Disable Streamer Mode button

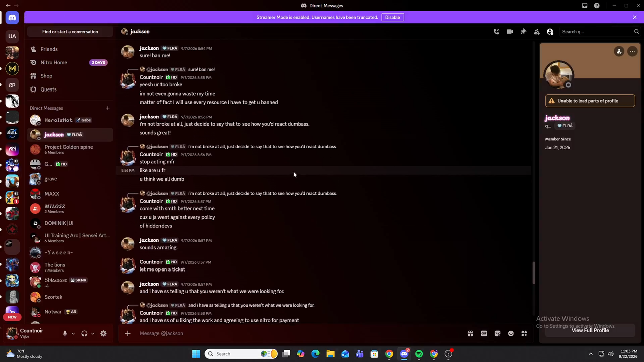pos(393,17)
